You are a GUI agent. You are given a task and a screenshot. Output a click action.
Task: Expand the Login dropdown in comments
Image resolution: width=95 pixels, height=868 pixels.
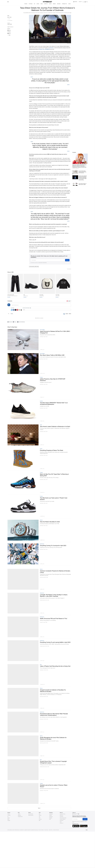point(69,301)
